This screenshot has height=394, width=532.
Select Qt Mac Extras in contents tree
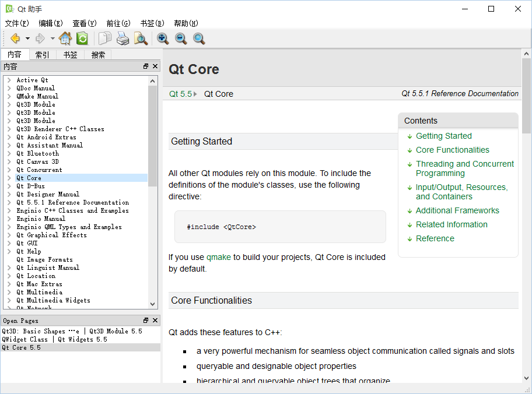click(39, 284)
